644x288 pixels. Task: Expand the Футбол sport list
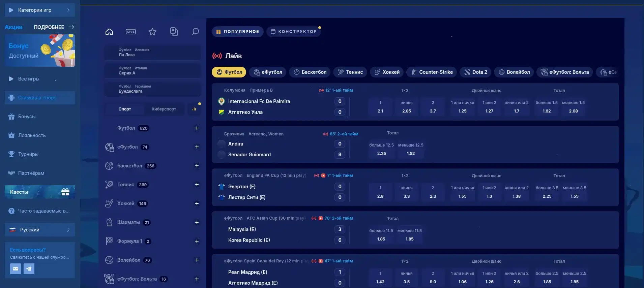[197, 128]
